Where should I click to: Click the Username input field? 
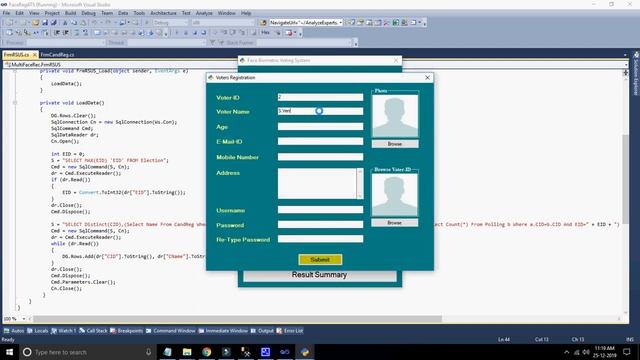(x=320, y=210)
